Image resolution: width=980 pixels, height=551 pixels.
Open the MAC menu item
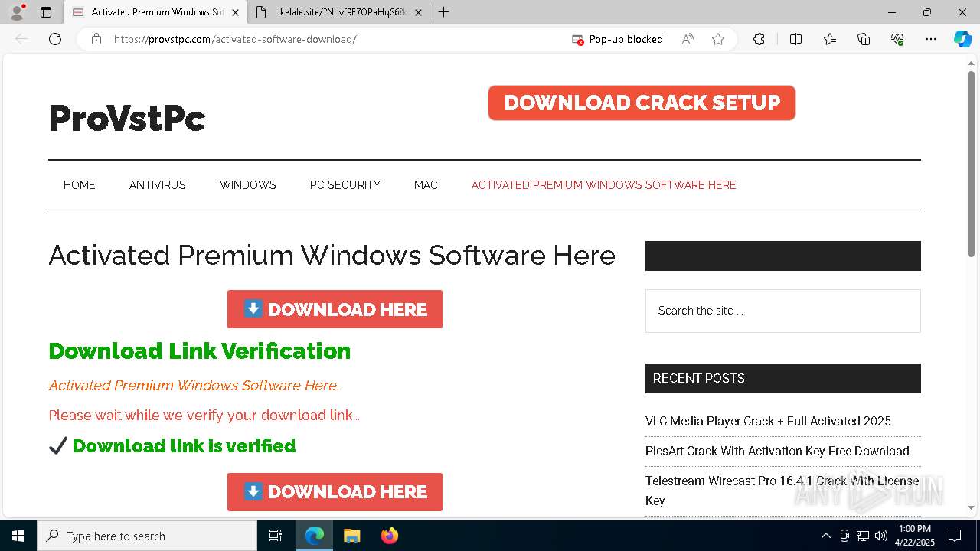(x=426, y=185)
